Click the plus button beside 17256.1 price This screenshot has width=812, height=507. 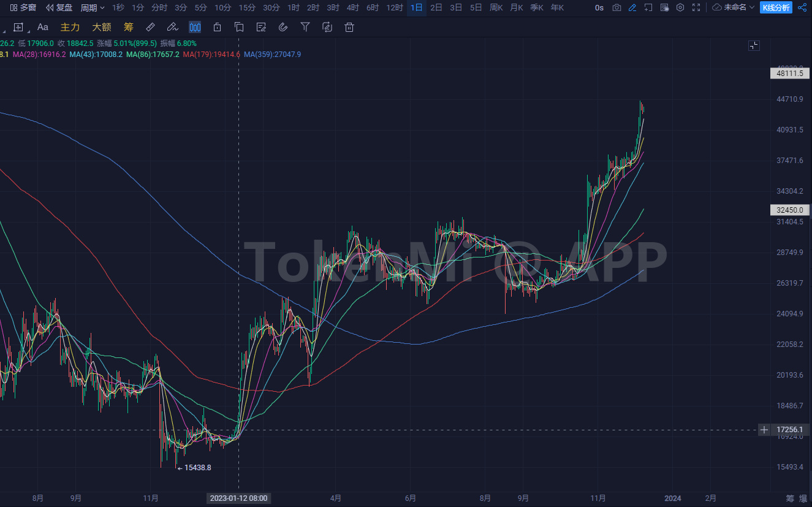coord(764,430)
